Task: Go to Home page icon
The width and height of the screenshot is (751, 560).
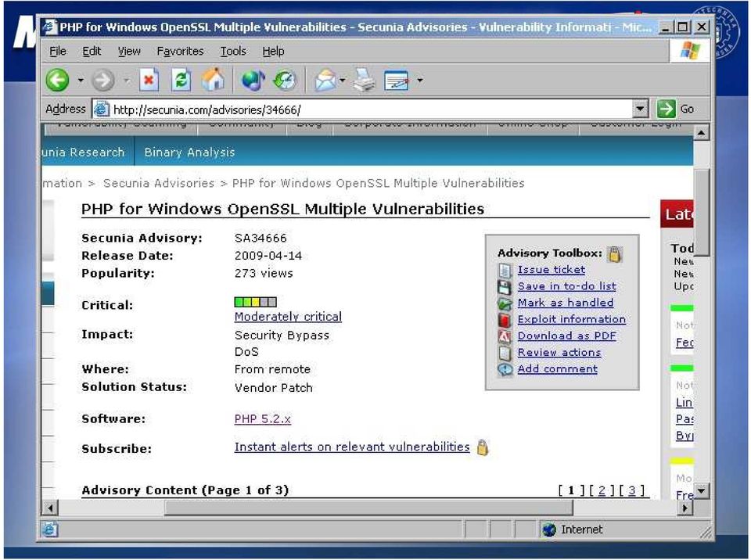Action: [x=213, y=80]
